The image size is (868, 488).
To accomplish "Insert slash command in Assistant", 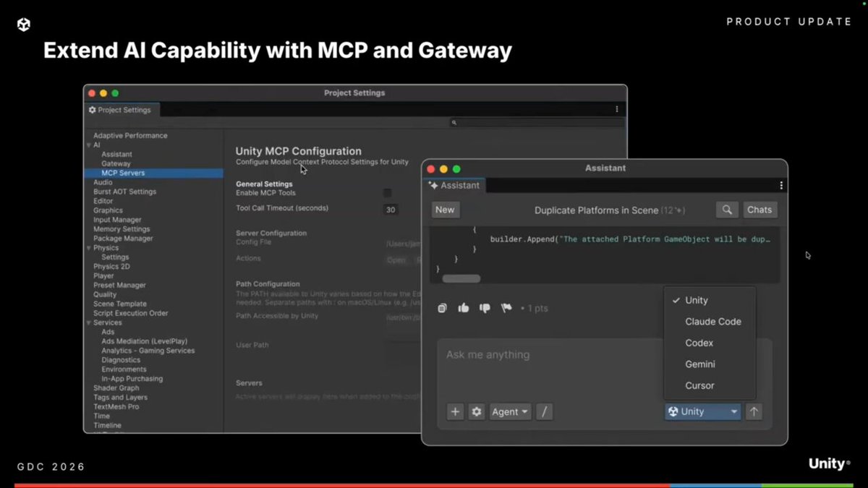I will pyautogui.click(x=544, y=411).
